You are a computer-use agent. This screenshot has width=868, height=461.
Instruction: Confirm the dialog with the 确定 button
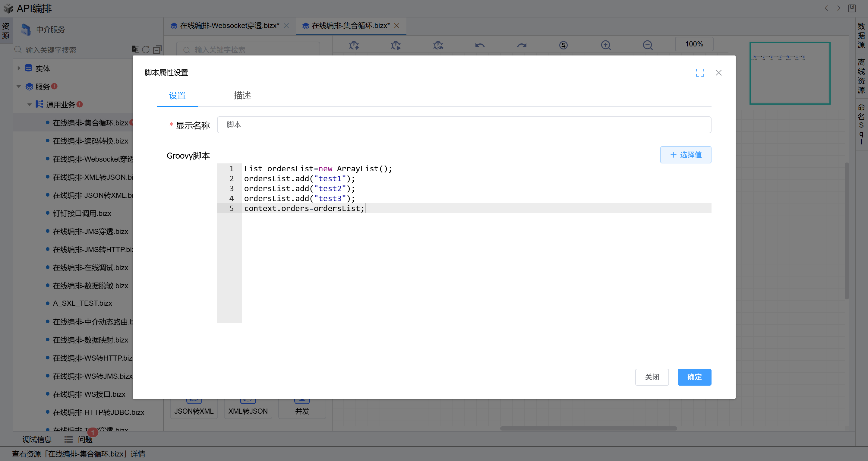(x=694, y=377)
